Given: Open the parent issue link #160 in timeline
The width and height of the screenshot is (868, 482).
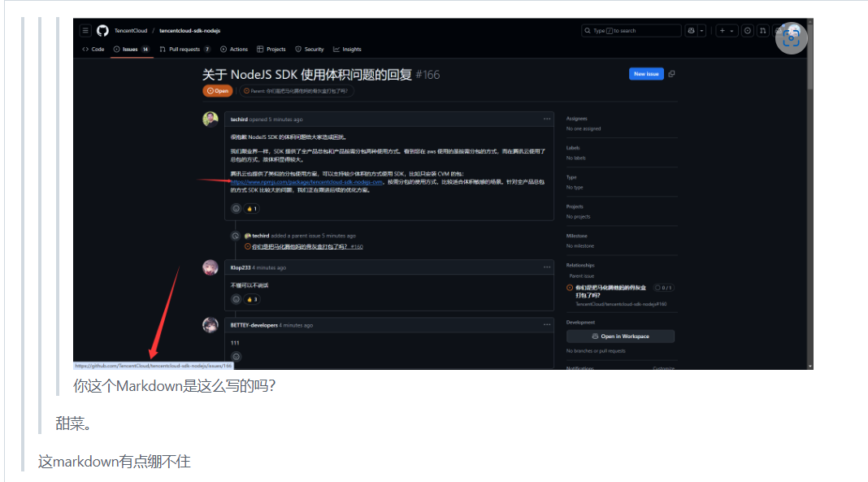Looking at the screenshot, I should coord(308,247).
